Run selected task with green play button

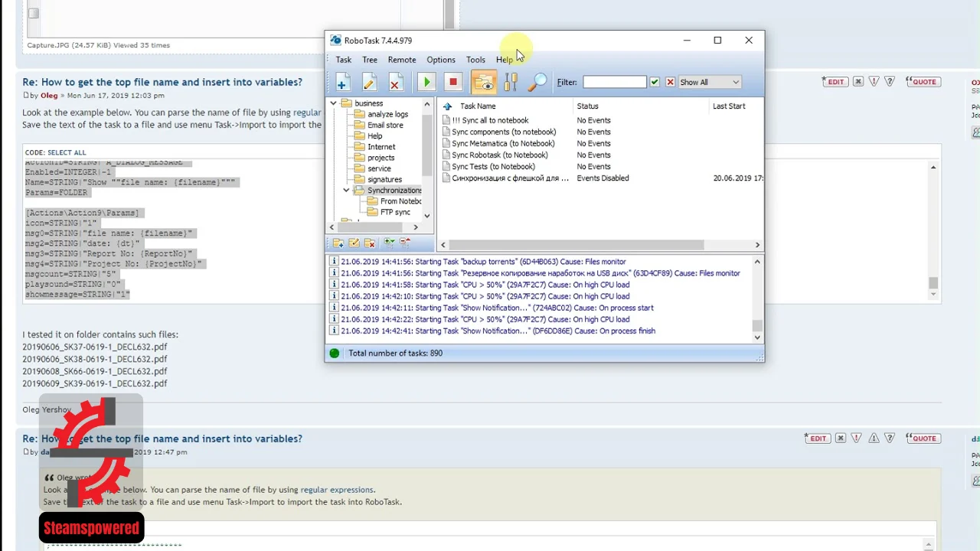426,82
